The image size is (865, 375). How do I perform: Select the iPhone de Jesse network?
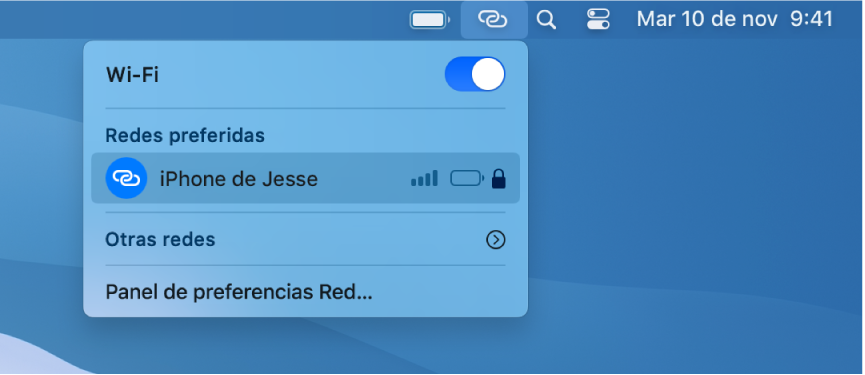305,178
